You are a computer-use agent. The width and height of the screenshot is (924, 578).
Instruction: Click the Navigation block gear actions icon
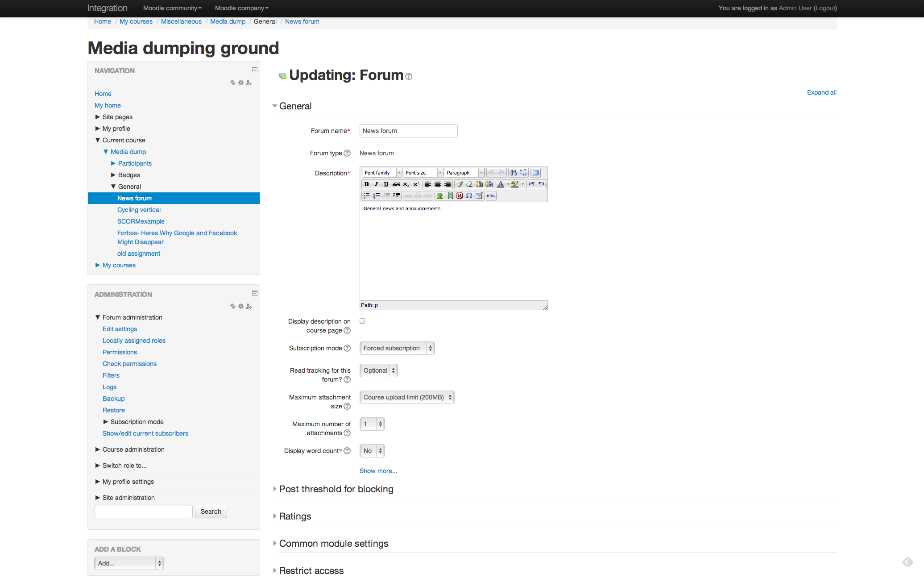pos(241,83)
